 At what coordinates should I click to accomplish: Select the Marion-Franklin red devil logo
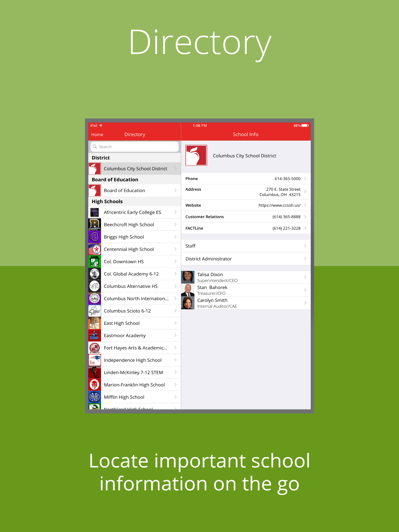94,385
